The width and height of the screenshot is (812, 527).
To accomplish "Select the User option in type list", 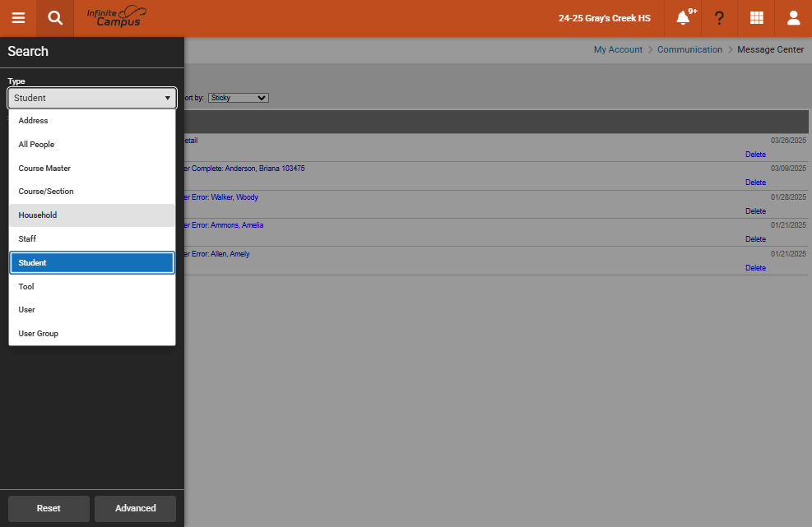I will (x=92, y=310).
